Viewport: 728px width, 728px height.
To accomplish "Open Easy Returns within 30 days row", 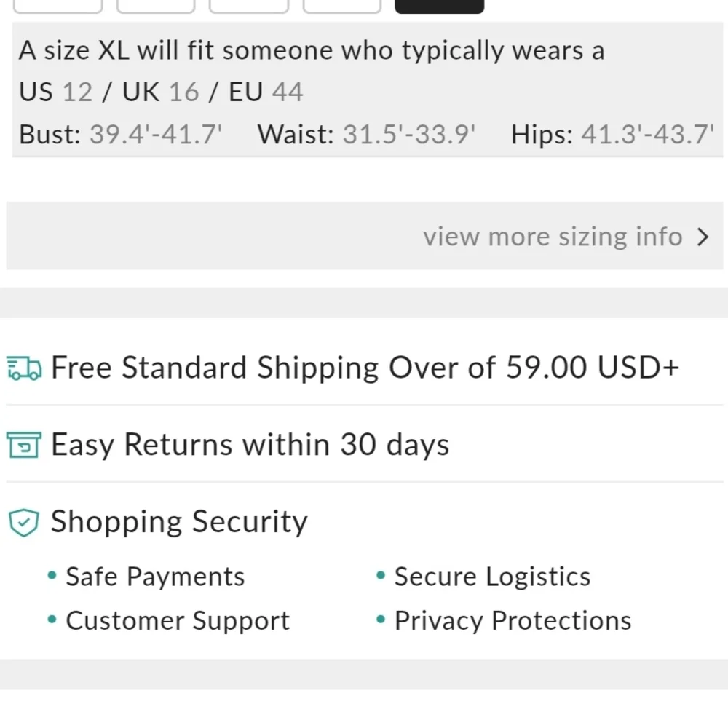I will coord(364,444).
